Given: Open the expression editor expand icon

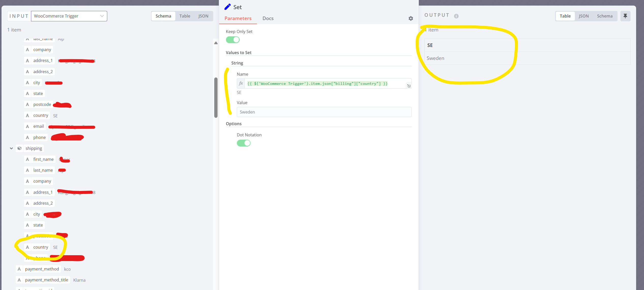Looking at the screenshot, I should tap(409, 86).
